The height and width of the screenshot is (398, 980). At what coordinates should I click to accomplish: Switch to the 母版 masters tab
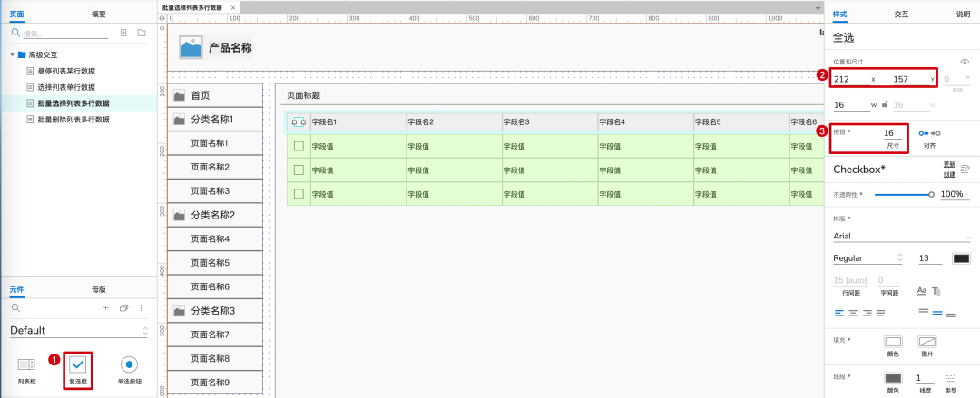coord(99,289)
